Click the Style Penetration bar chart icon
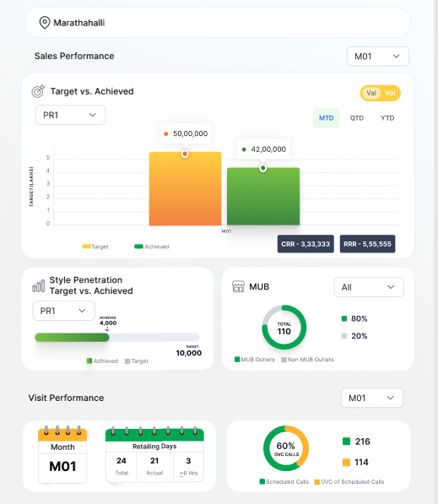The width and height of the screenshot is (438, 504). click(39, 285)
